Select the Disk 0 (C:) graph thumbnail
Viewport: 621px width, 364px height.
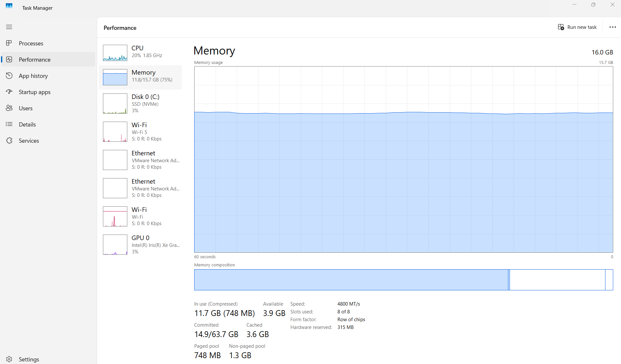(x=115, y=103)
